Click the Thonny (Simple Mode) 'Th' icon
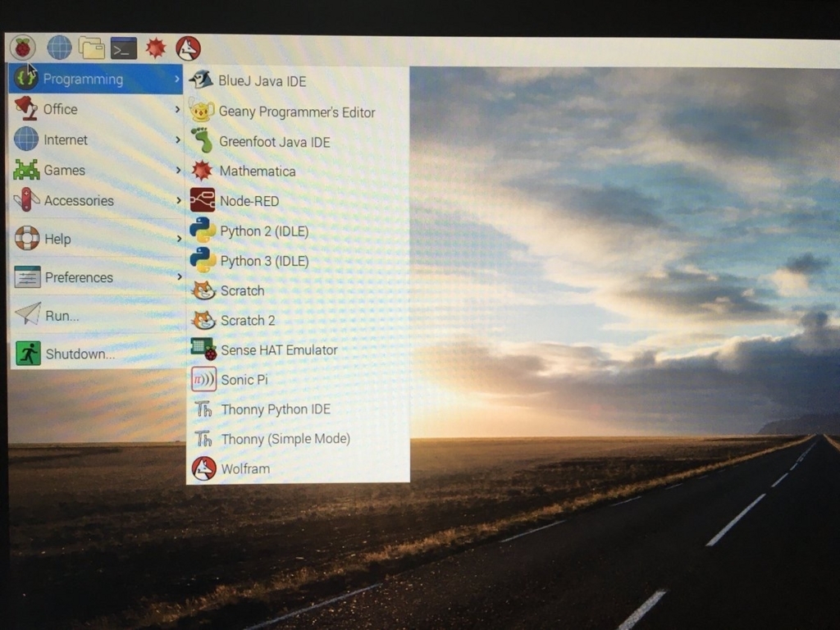This screenshot has height=630, width=840. point(203,439)
